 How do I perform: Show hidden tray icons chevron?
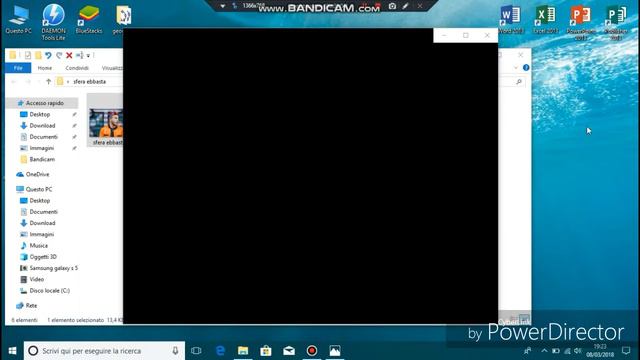pyautogui.click(x=544, y=351)
